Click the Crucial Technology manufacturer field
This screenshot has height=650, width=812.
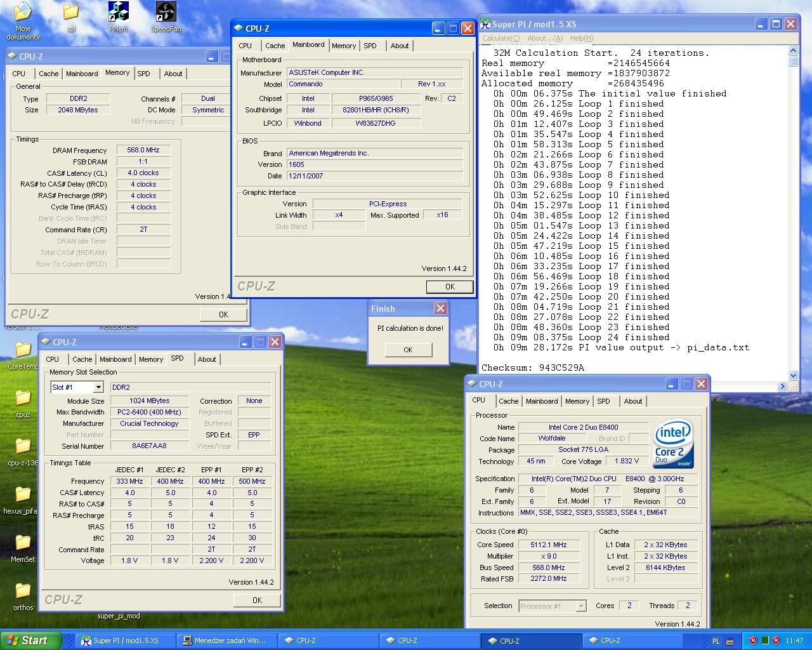point(150,423)
